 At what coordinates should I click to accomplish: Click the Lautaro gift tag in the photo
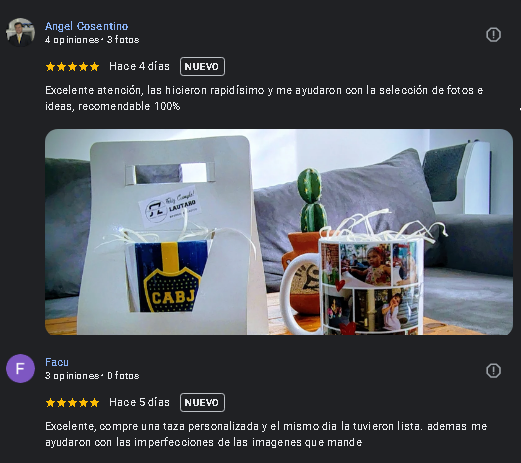[x=169, y=206]
